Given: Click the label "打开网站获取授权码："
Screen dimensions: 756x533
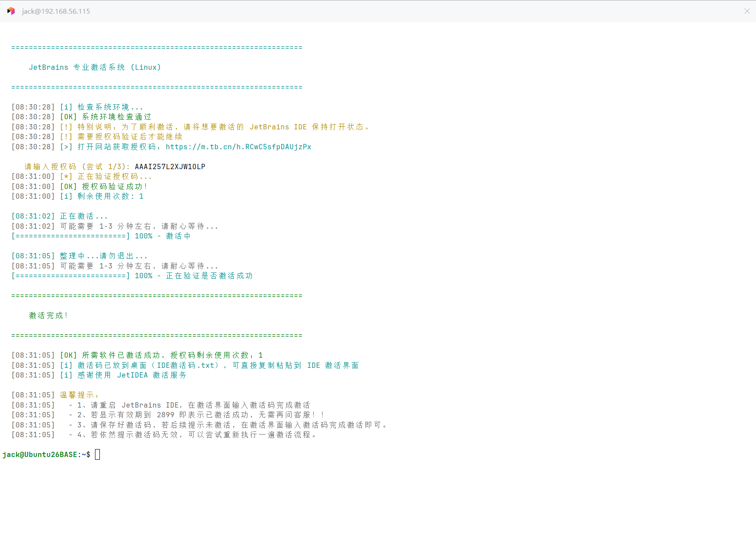Looking at the screenshot, I should (x=119, y=147).
